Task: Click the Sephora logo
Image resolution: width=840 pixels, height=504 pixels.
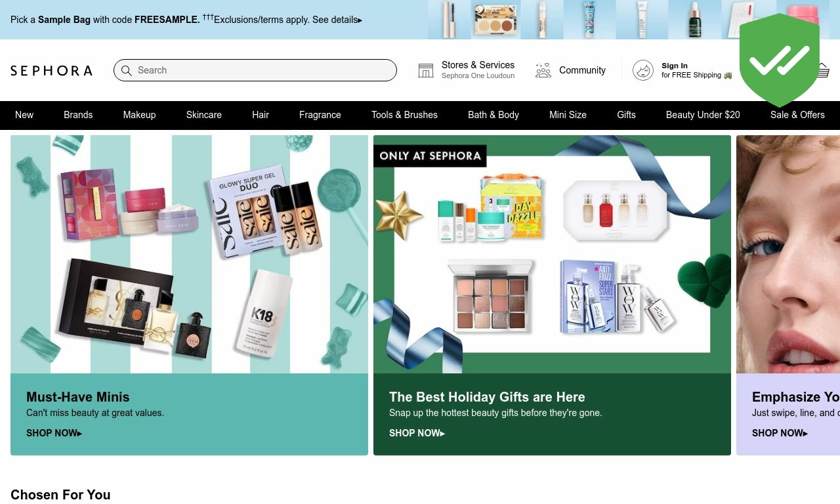Action: [51, 71]
